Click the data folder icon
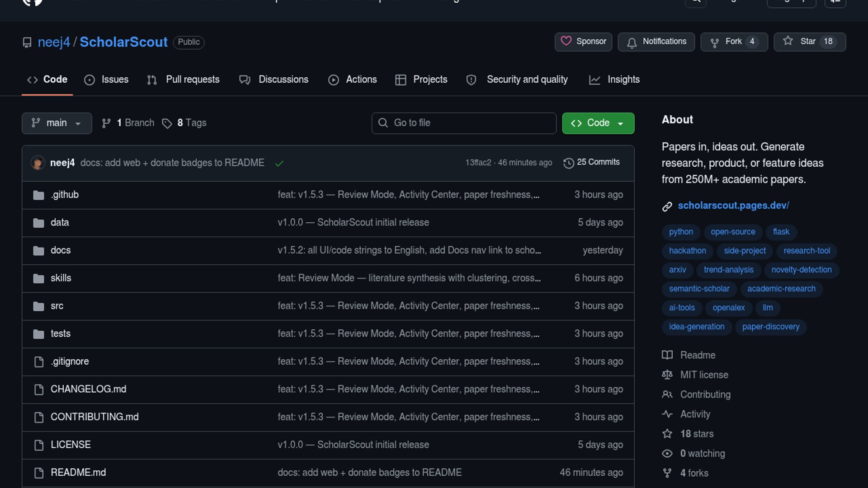 point(38,223)
